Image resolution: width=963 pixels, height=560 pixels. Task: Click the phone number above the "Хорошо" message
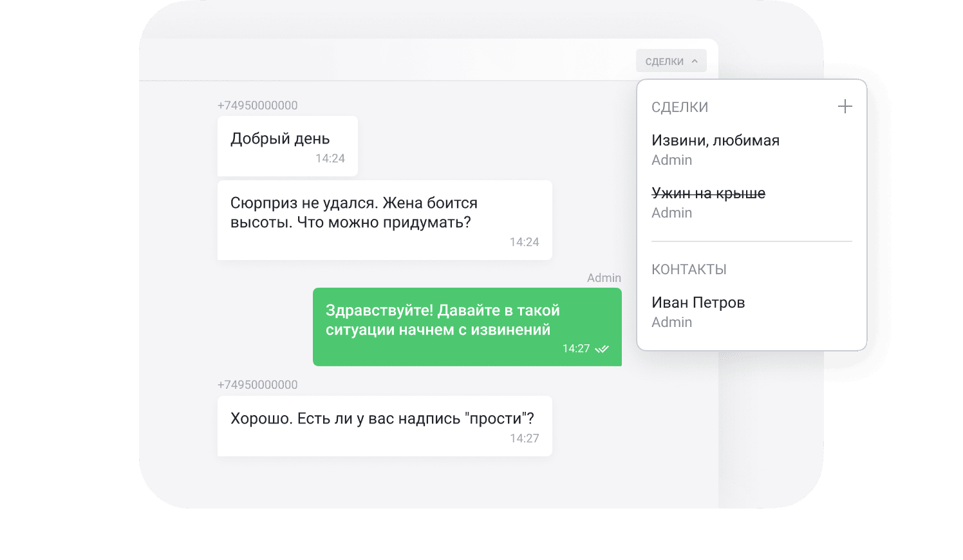pos(257,385)
